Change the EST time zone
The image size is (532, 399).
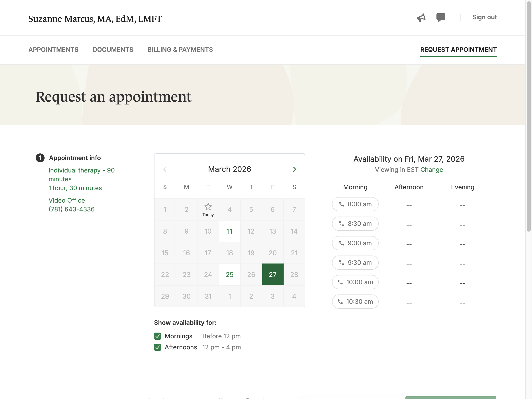431,170
